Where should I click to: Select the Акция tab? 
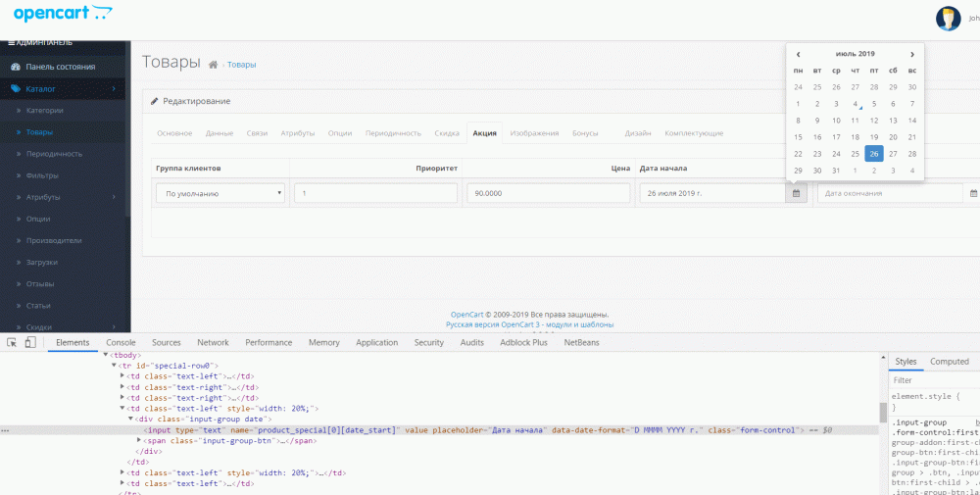[484, 133]
